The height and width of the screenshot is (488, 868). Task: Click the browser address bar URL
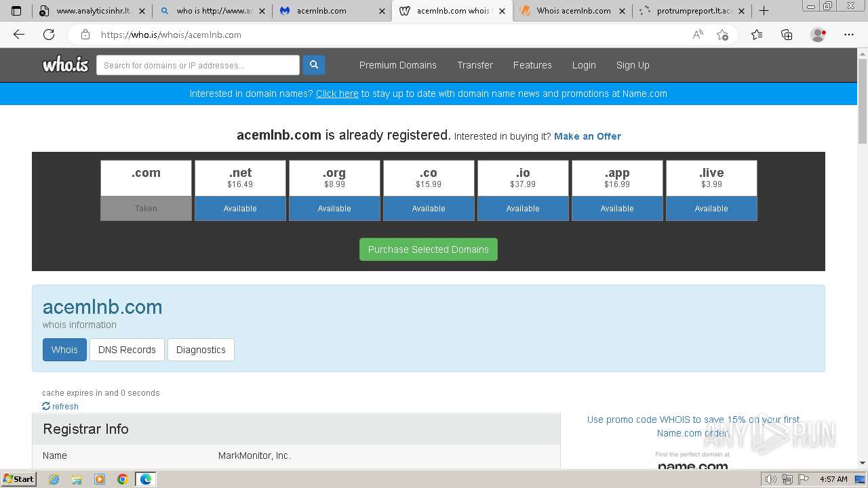[171, 35]
